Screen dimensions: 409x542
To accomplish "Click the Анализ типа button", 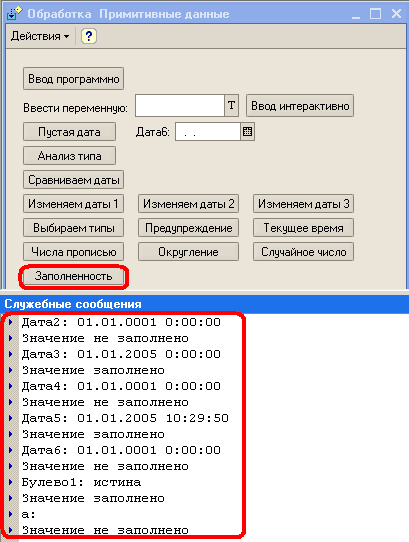I will click(x=69, y=156).
